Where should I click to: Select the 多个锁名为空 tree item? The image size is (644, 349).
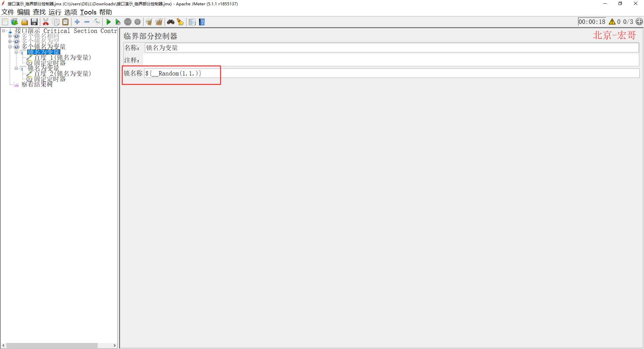(x=40, y=41)
